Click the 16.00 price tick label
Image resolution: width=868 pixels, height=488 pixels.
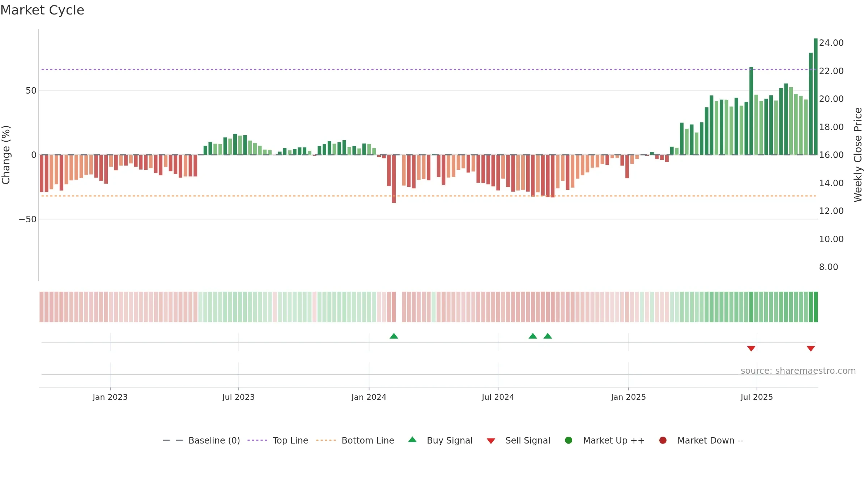pyautogui.click(x=831, y=155)
